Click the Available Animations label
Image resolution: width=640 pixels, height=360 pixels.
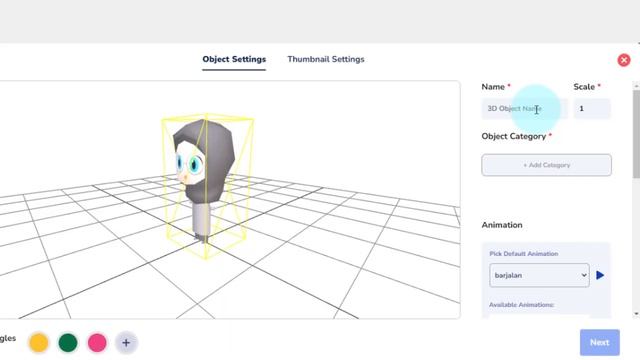pos(521,305)
